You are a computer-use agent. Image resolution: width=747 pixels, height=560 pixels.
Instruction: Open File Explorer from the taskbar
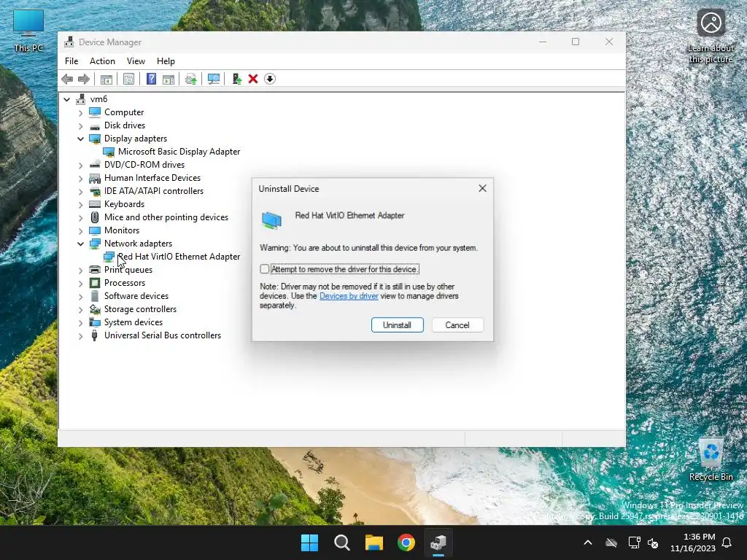(374, 542)
